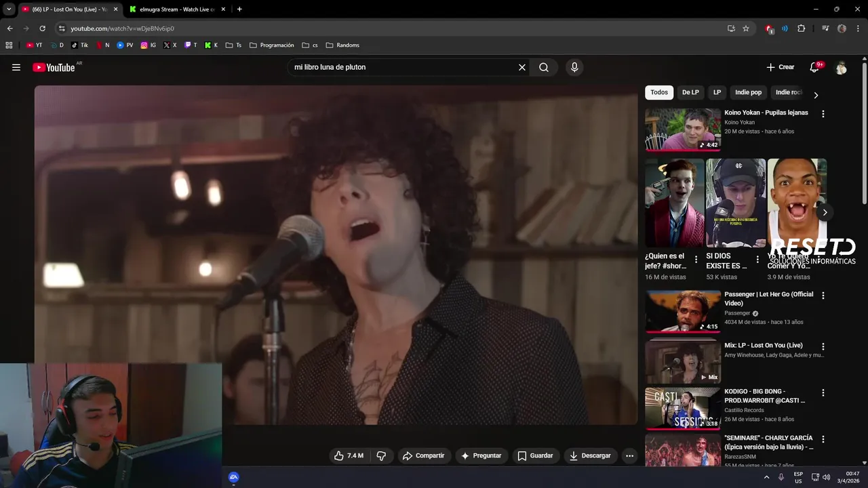This screenshot has height=488, width=868.
Task: Open the K bookmark in bookmarks bar
Action: click(211, 45)
